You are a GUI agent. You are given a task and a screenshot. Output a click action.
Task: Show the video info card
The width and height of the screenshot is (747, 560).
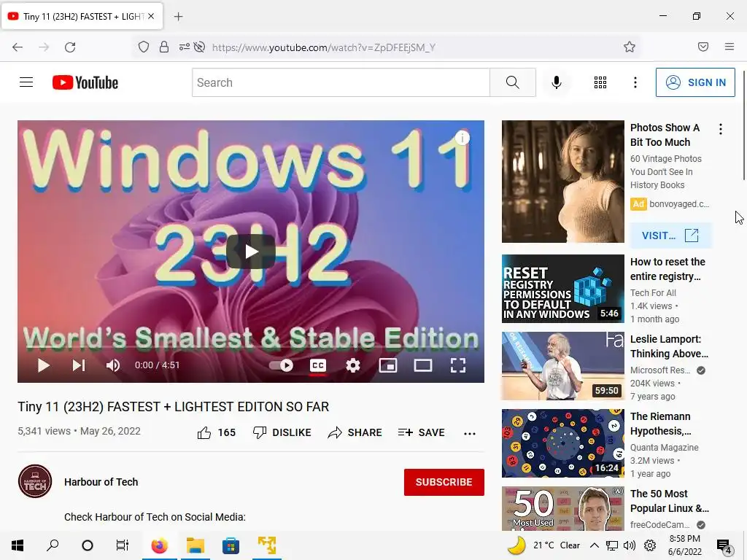point(462,138)
